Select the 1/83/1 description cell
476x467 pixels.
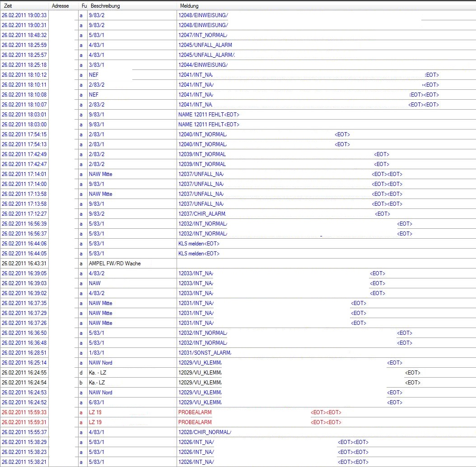[x=97, y=353]
